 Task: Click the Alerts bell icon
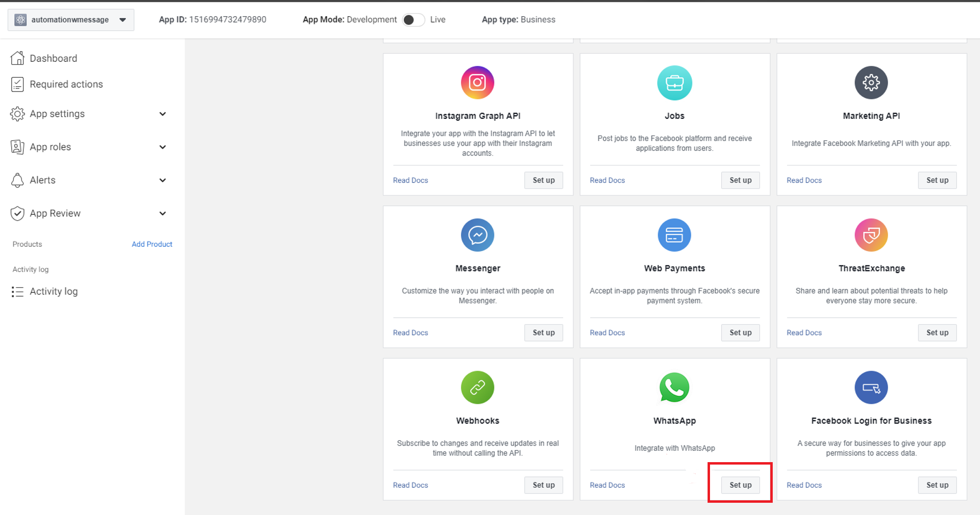[17, 180]
